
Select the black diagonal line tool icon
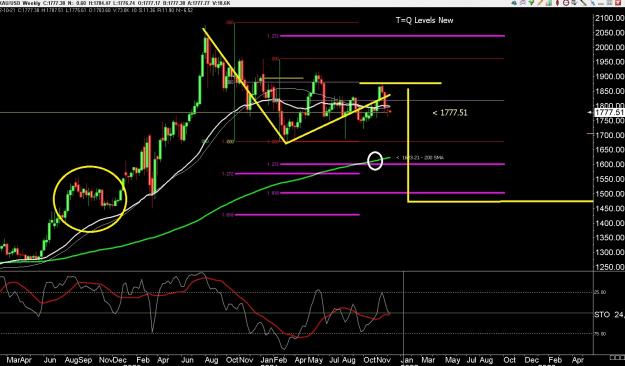click(x=583, y=2)
